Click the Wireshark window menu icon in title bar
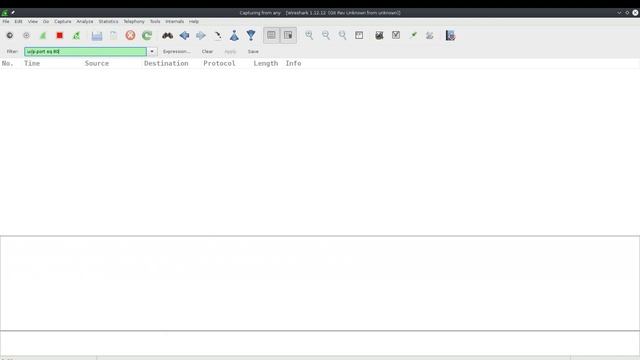This screenshot has height=360, width=640. (4, 13)
